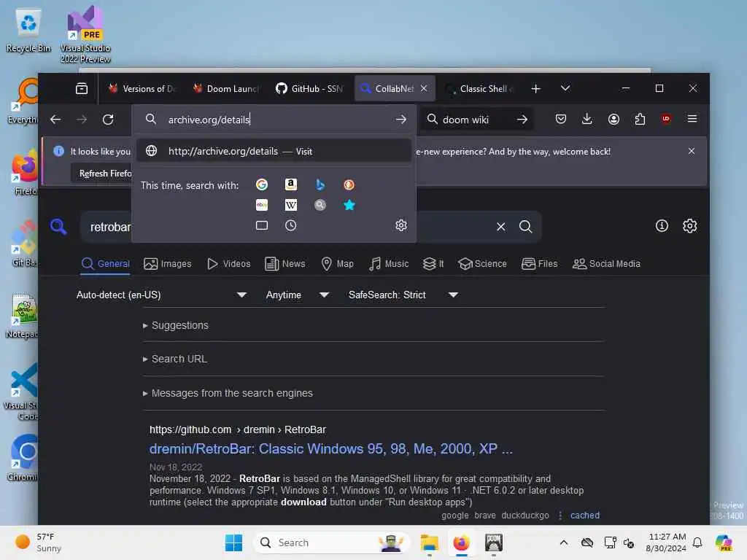
Task: Switch to the Classic Shell tab
Action: tap(480, 88)
